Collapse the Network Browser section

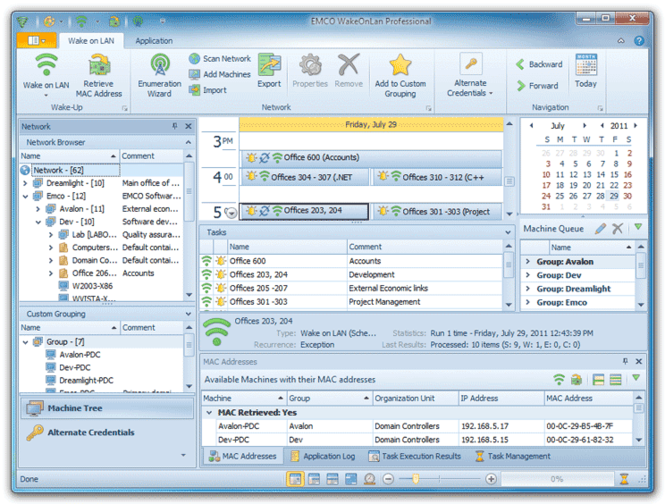click(x=188, y=142)
